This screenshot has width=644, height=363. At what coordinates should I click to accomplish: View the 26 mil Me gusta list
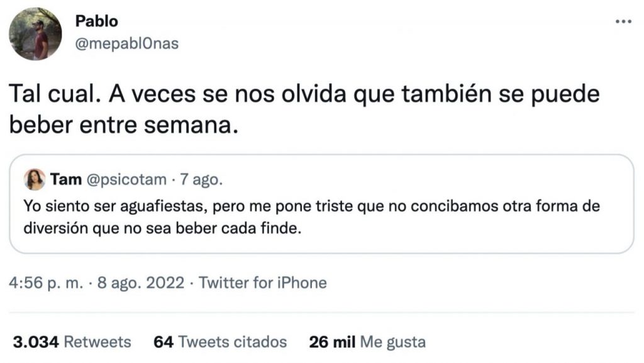click(367, 342)
